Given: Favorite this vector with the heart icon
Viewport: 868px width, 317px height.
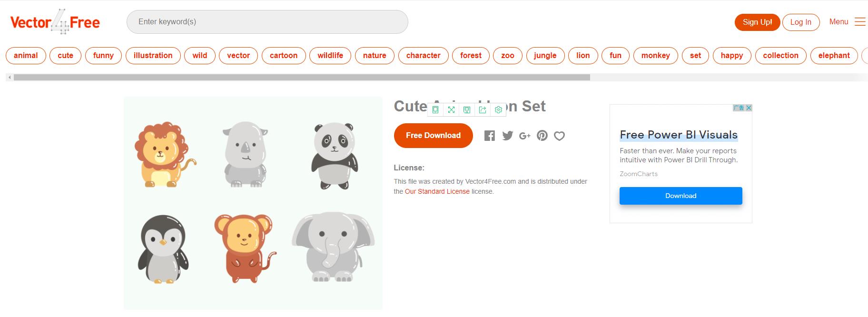Looking at the screenshot, I should tap(560, 136).
